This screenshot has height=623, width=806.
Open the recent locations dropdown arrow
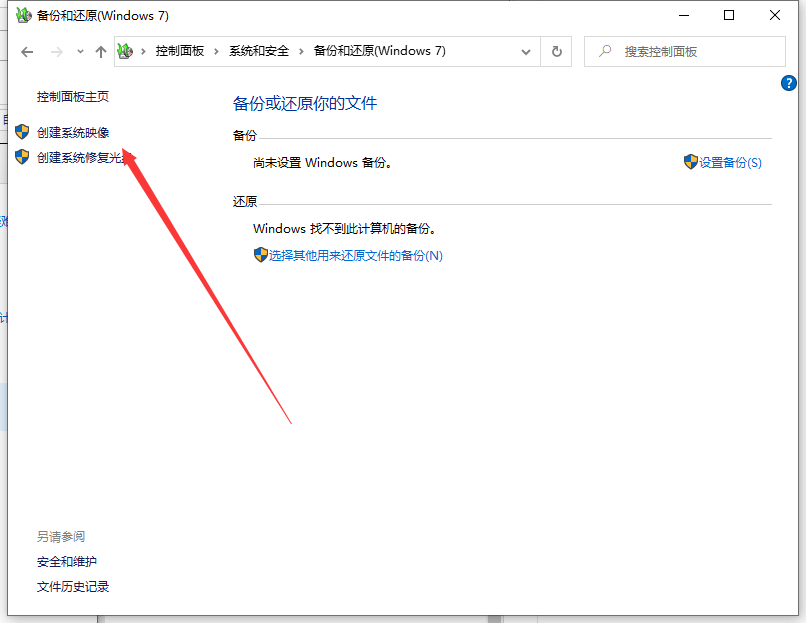pos(80,51)
